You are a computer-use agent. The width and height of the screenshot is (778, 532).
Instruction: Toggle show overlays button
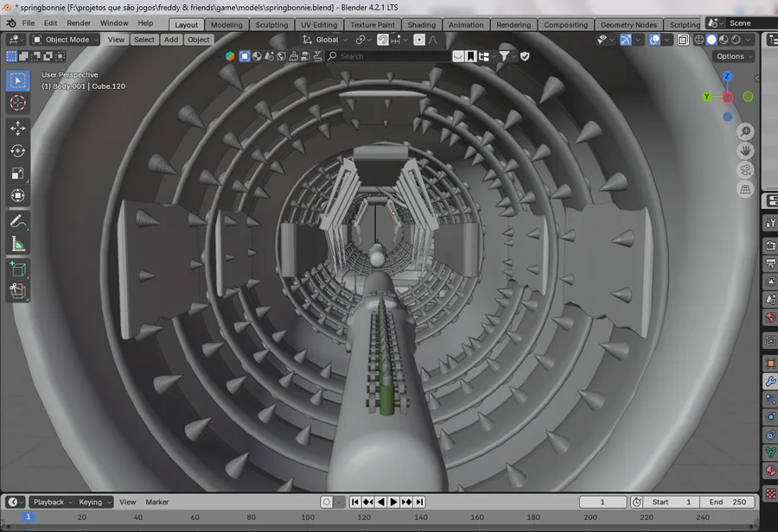click(654, 40)
